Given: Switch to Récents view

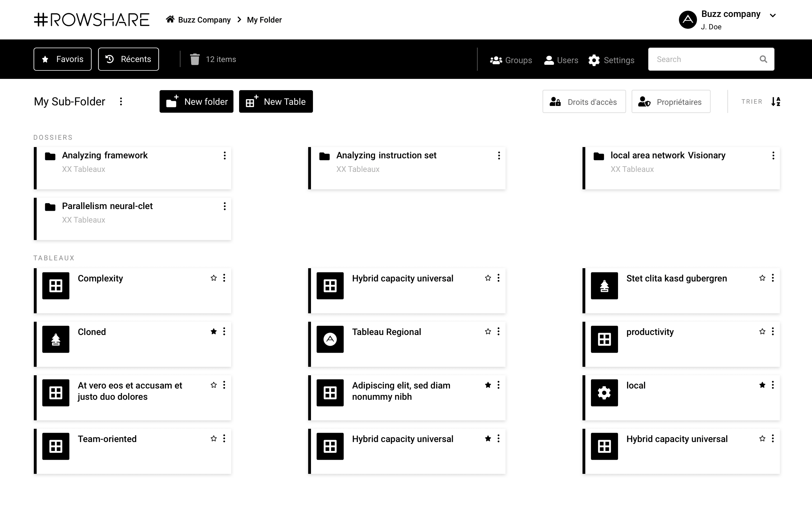Looking at the screenshot, I should click(128, 59).
